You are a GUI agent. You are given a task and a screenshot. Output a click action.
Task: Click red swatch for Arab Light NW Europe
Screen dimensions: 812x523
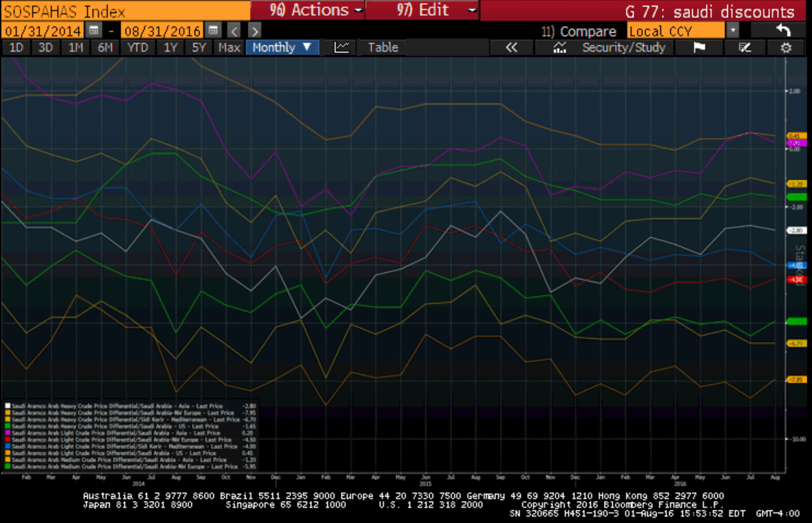[x=8, y=440]
